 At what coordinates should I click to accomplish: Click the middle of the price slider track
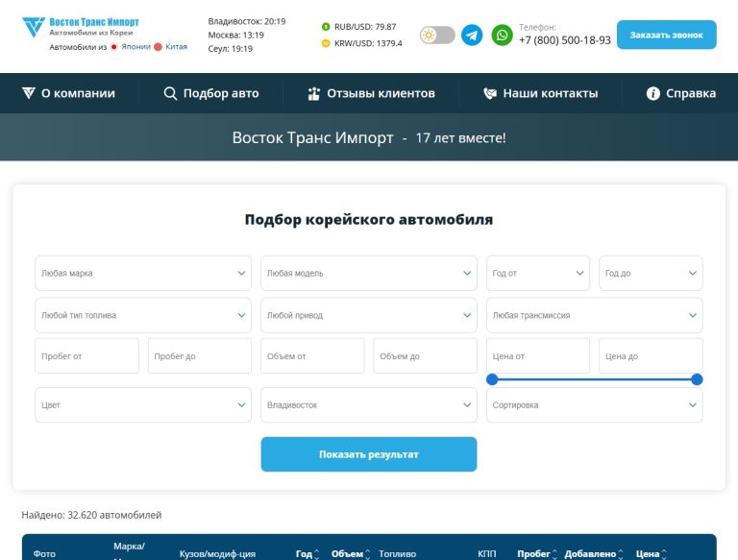(x=595, y=379)
